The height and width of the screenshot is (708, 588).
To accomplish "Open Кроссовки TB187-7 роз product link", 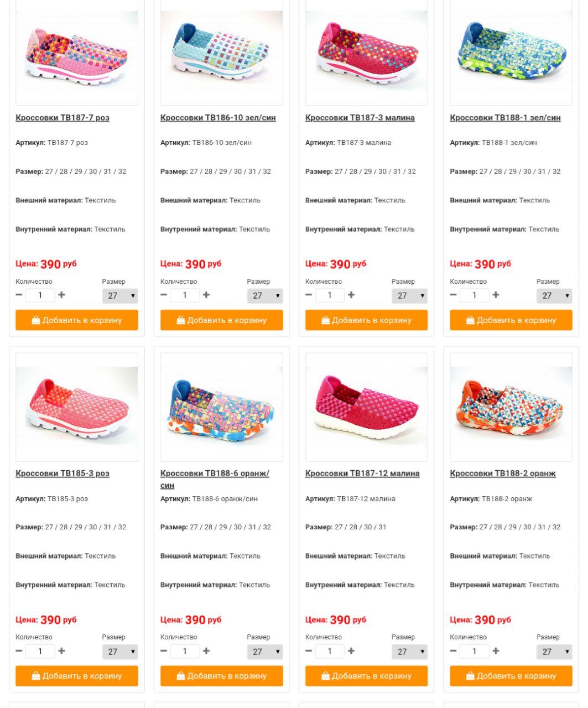I will click(63, 118).
